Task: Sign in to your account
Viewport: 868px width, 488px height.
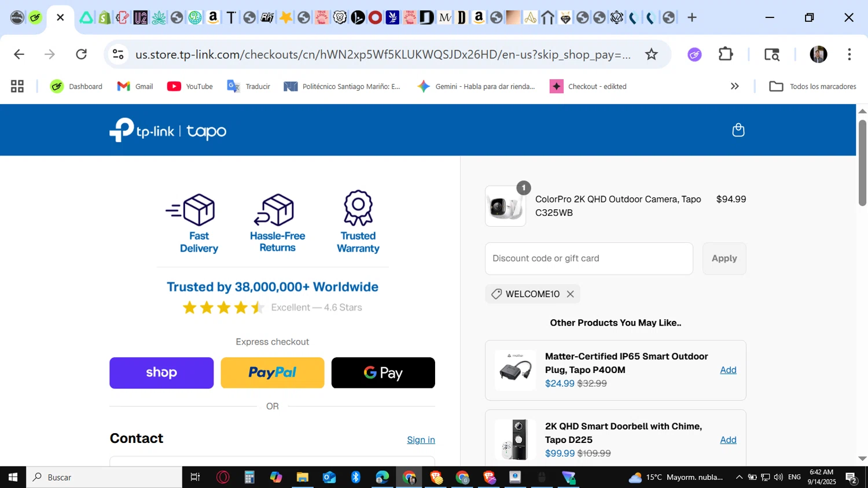Action: click(421, 440)
